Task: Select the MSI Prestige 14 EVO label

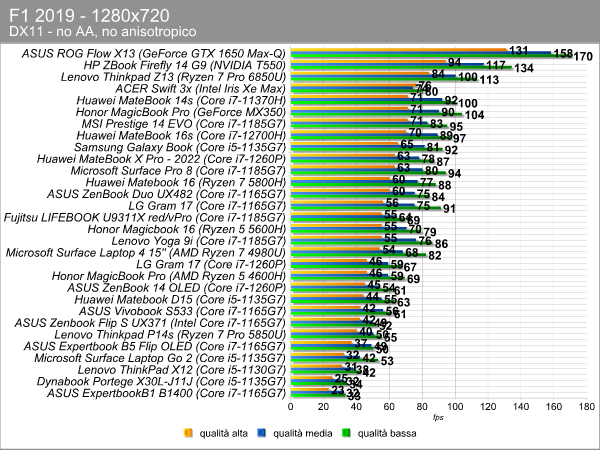Action: coord(184,124)
